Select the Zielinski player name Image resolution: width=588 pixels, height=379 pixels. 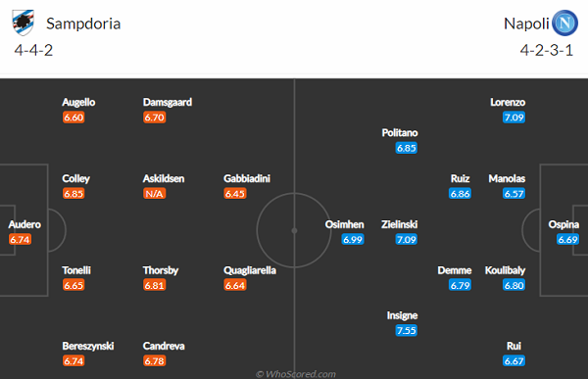400,224
